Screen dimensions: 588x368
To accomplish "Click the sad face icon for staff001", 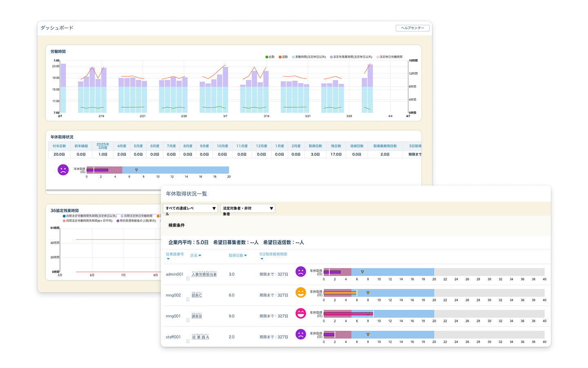I will 301,334.
